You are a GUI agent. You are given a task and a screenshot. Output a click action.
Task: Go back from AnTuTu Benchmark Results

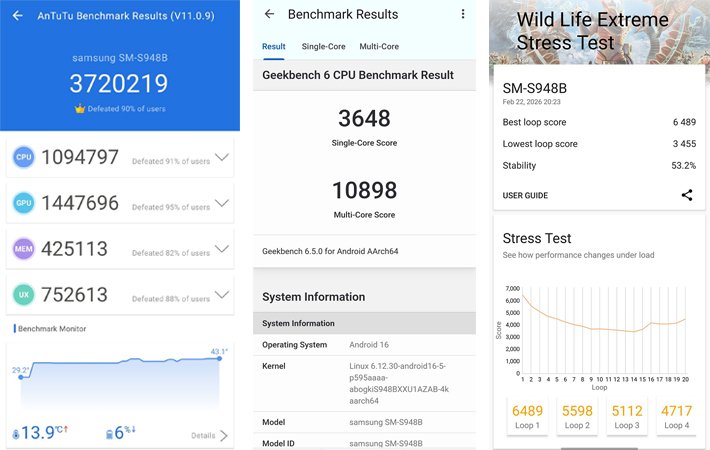pos(18,16)
